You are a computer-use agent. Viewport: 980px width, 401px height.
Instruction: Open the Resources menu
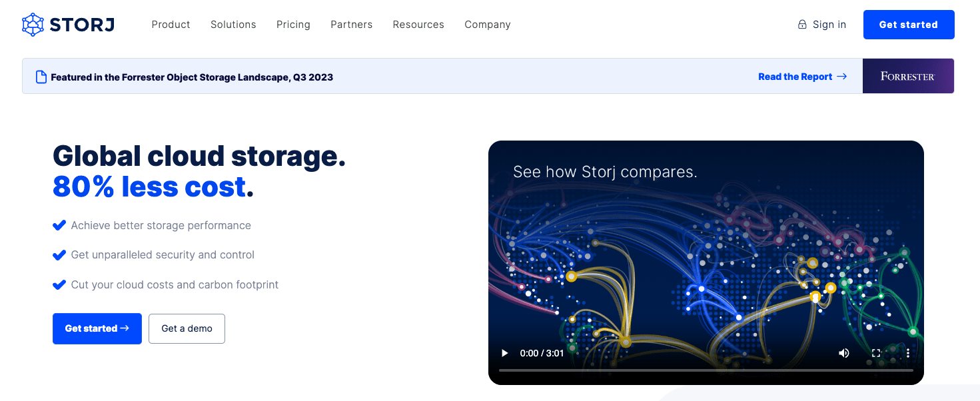click(x=418, y=25)
